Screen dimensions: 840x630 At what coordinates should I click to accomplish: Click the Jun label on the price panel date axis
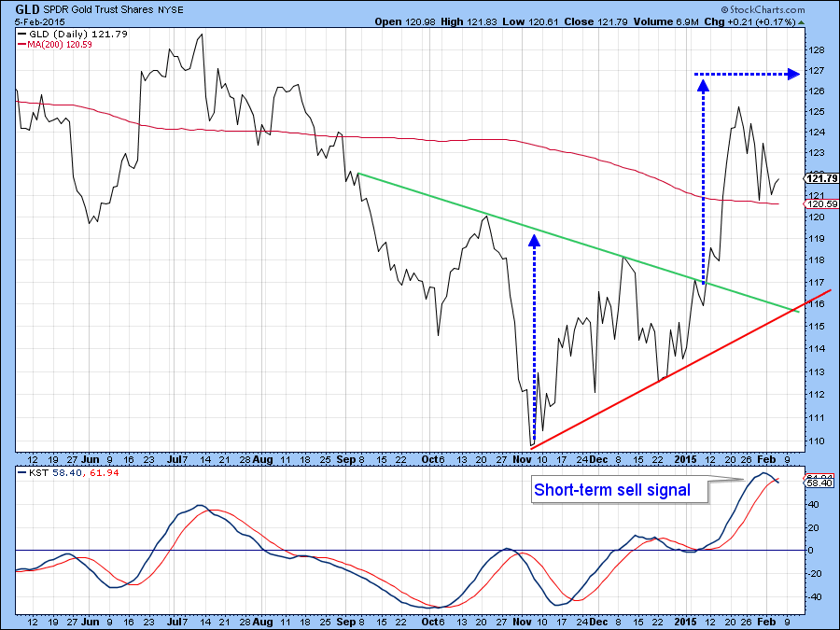pyautogui.click(x=91, y=459)
